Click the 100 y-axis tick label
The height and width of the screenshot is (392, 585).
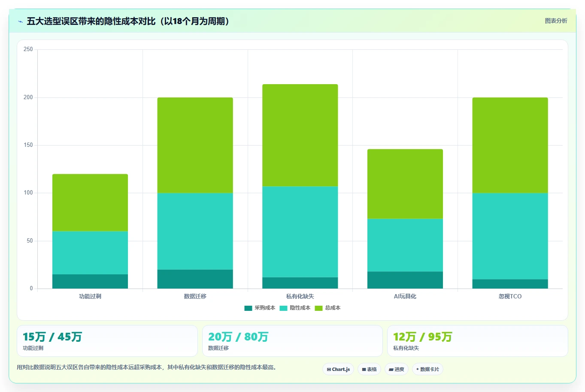[x=28, y=193]
